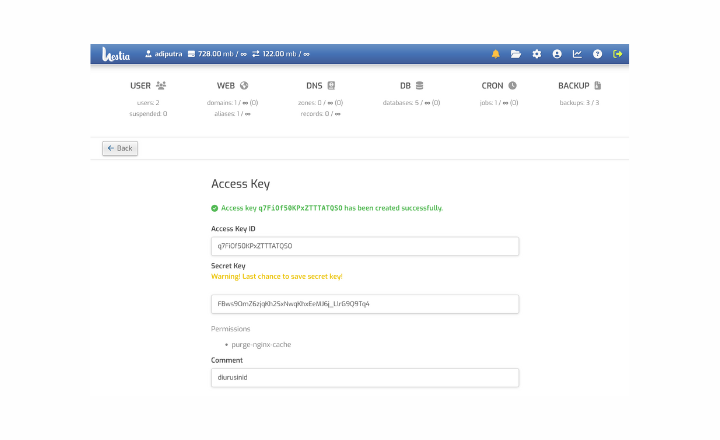Open server settings gear icon

coord(536,54)
